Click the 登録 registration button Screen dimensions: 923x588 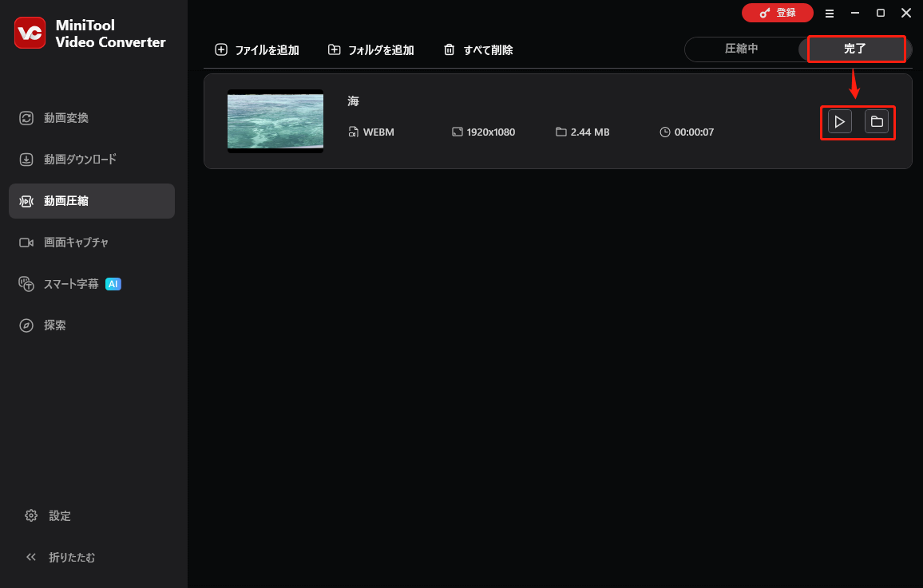point(777,13)
